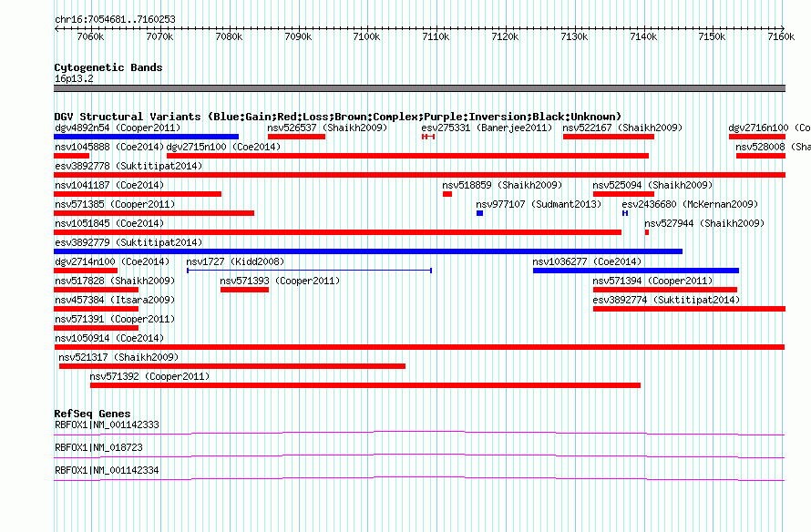The image size is (811, 532).
Task: Click the red dgv2715n100 loss bar
Action: [x=407, y=156]
